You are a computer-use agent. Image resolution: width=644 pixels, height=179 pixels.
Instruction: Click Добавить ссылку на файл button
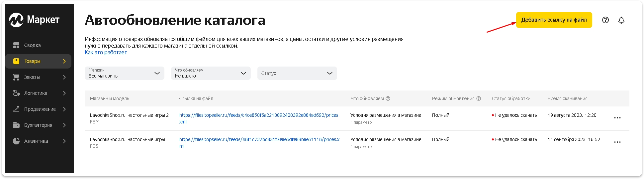[554, 20]
